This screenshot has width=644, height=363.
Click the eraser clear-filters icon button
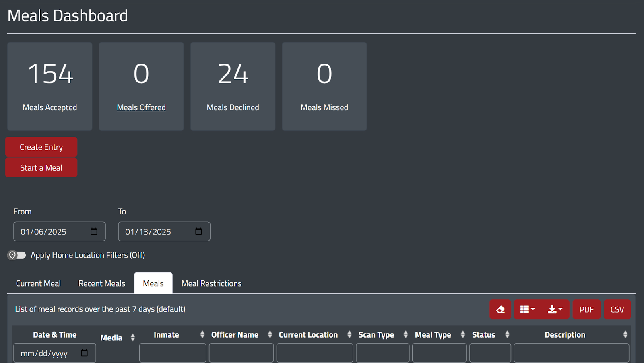(500, 309)
